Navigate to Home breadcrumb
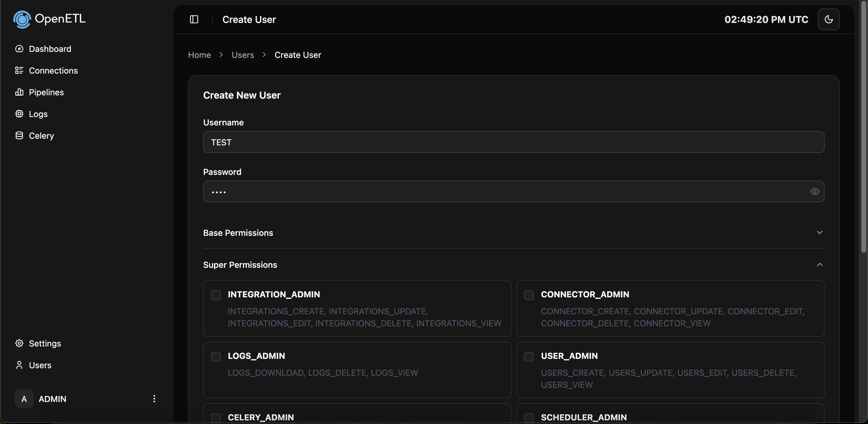The width and height of the screenshot is (868, 424). coord(200,55)
